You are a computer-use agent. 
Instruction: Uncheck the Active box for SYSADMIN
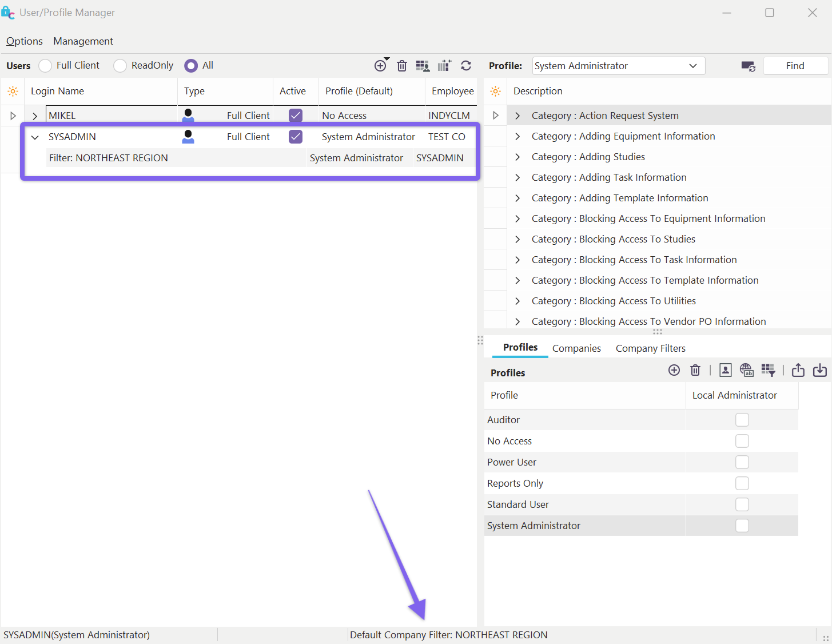tap(296, 137)
